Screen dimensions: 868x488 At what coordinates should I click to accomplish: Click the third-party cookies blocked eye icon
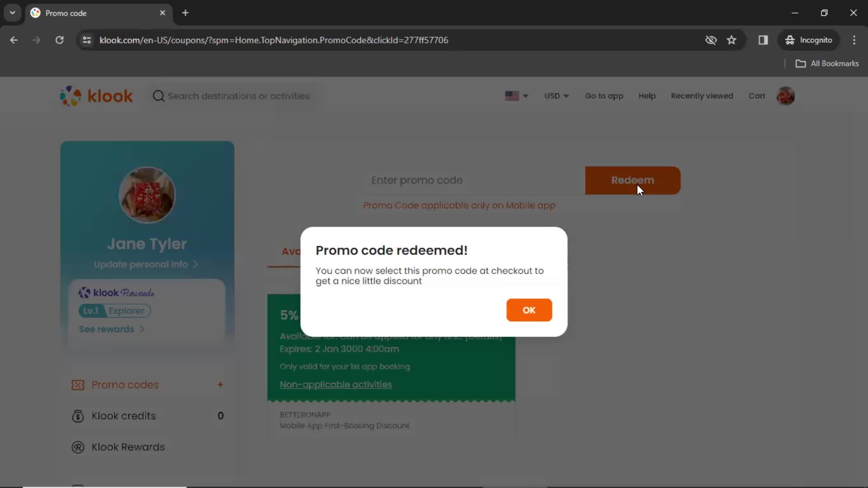(x=711, y=40)
